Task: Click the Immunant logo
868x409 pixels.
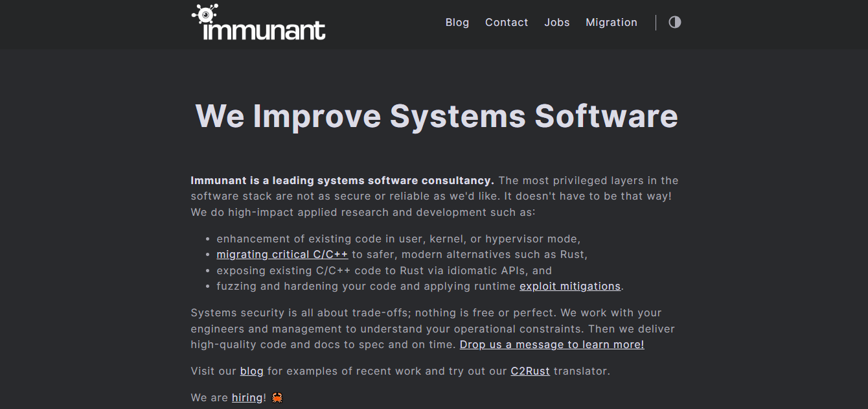Action: coord(258,23)
